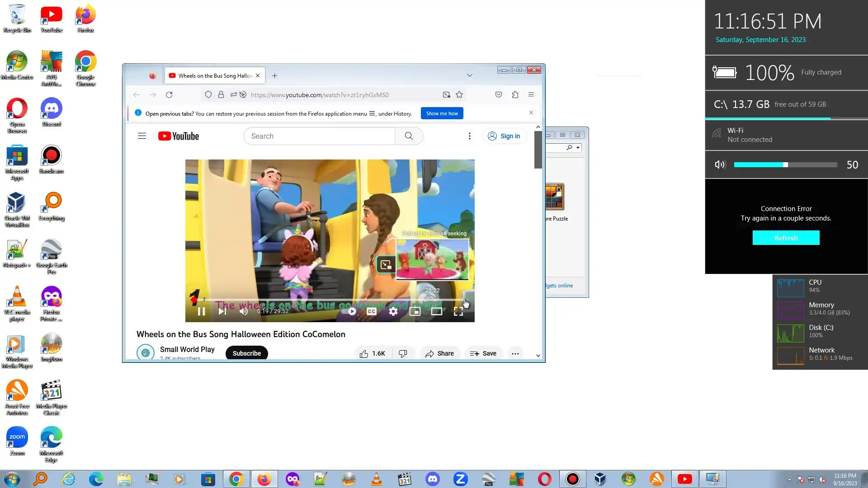This screenshot has width=868, height=488.
Task: Adjust the sidebar volume slider
Action: tap(786, 165)
